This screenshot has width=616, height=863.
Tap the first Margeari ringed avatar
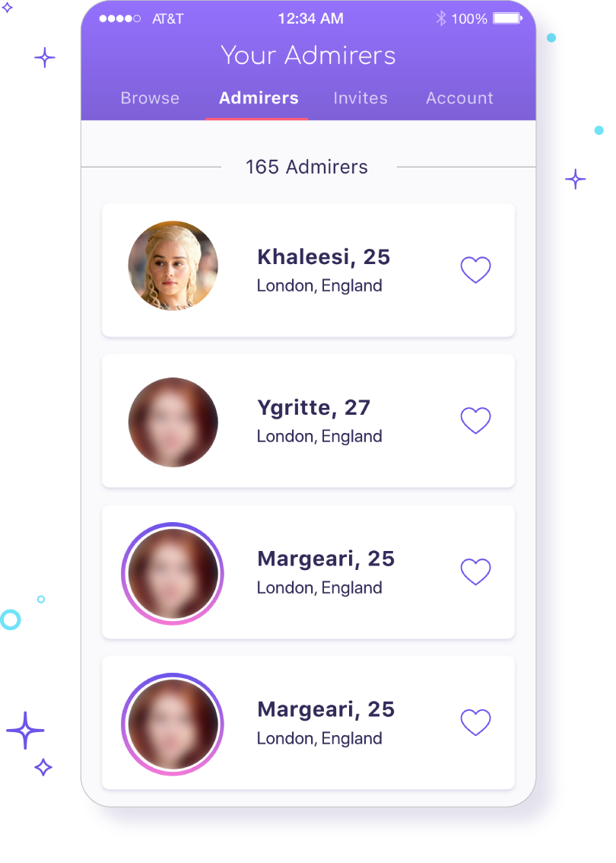tap(173, 574)
